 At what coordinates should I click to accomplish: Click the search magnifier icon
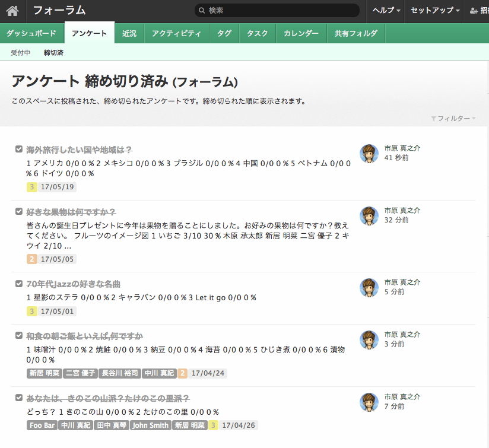(202, 10)
